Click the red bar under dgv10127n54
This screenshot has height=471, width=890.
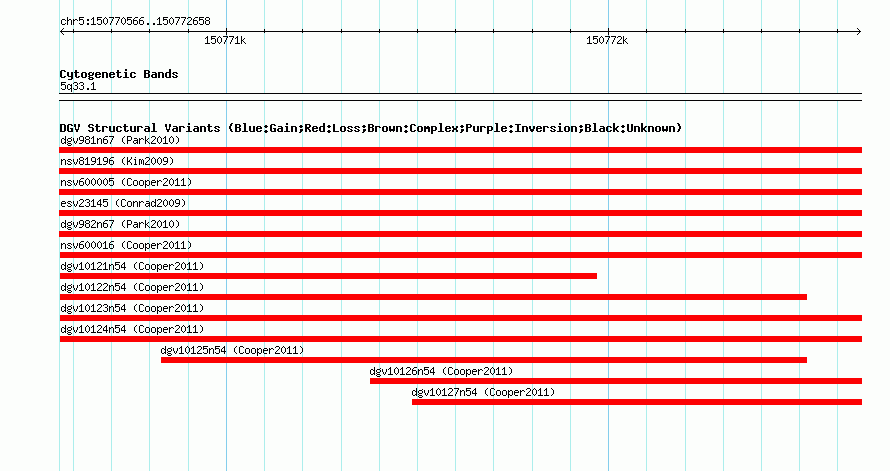[x=637, y=402]
